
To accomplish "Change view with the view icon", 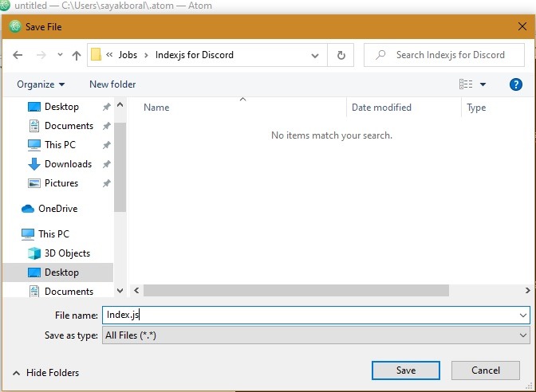I will [466, 84].
